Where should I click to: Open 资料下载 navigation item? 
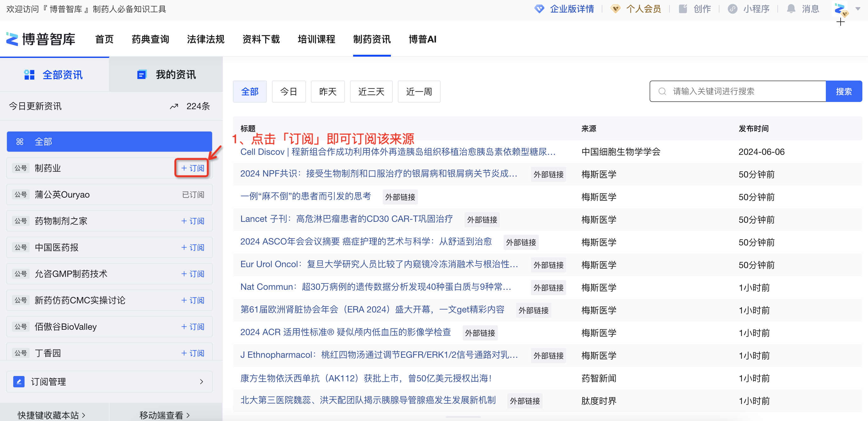point(261,39)
